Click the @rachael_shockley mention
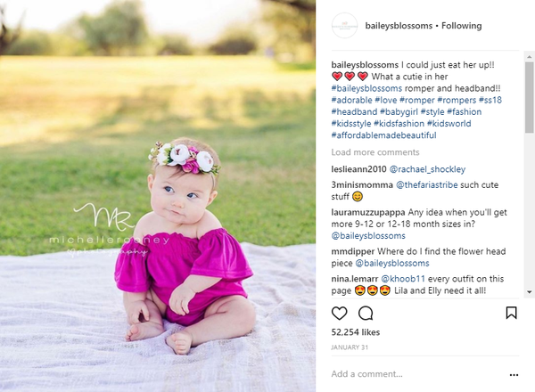 (x=427, y=169)
